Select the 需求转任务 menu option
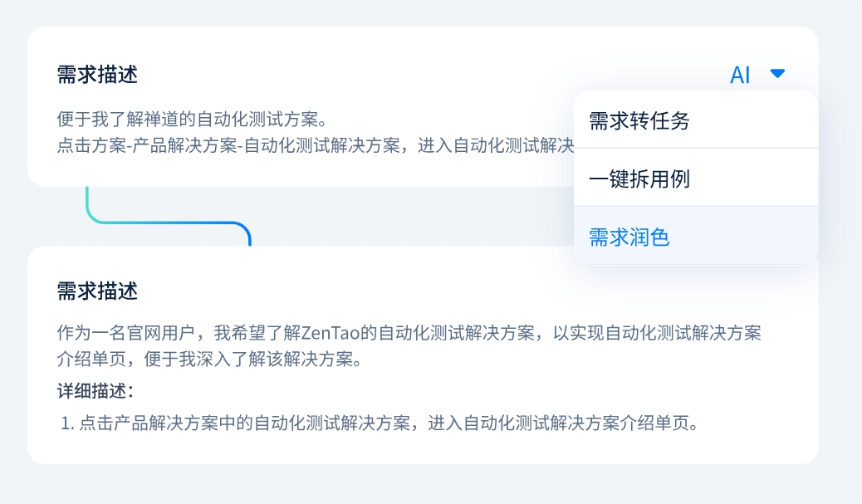Image resolution: width=862 pixels, height=504 pixels. coord(639,121)
